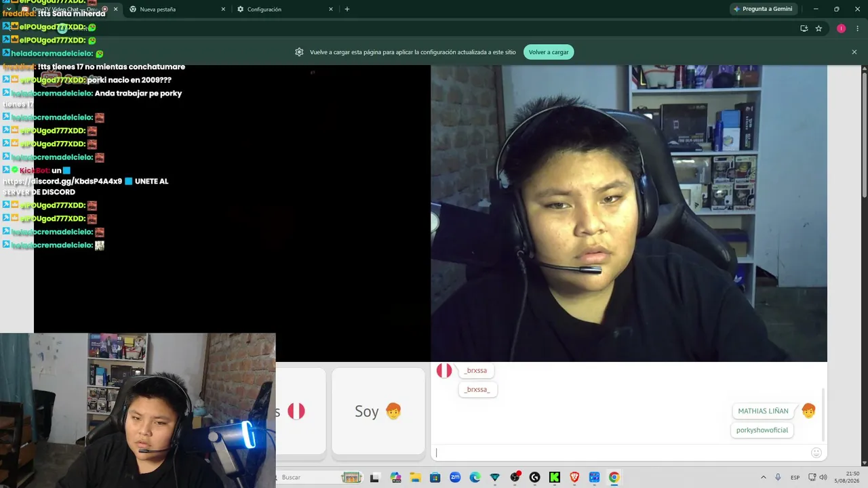The image size is (868, 488).
Task: Open Task View on the taskbar
Action: tap(374, 478)
